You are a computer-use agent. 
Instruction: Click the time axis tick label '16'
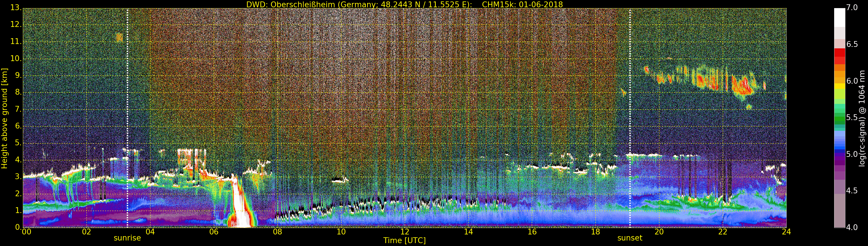coord(532,232)
